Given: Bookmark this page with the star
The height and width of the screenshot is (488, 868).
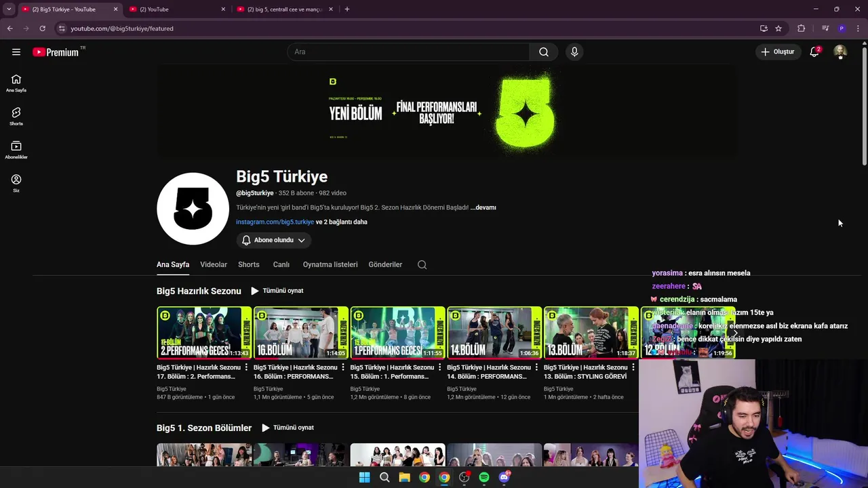Looking at the screenshot, I should click(x=778, y=28).
